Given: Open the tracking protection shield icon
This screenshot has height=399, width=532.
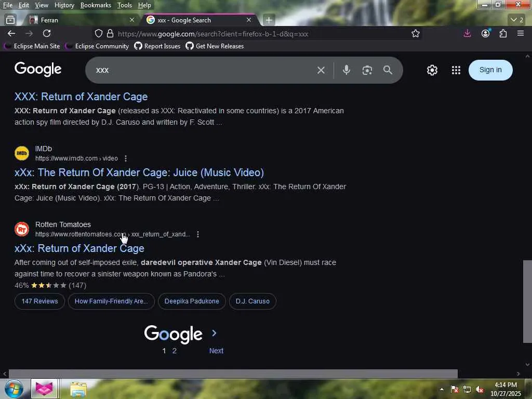Looking at the screenshot, I should pyautogui.click(x=98, y=33).
